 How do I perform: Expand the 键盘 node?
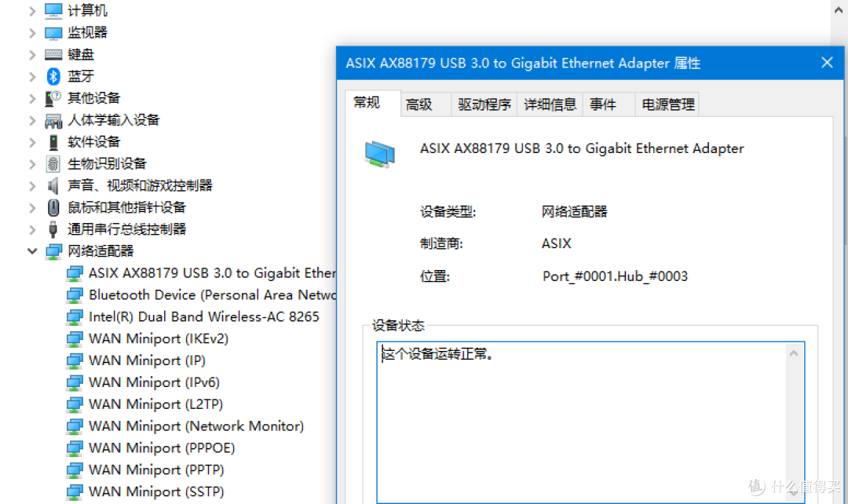tap(32, 55)
